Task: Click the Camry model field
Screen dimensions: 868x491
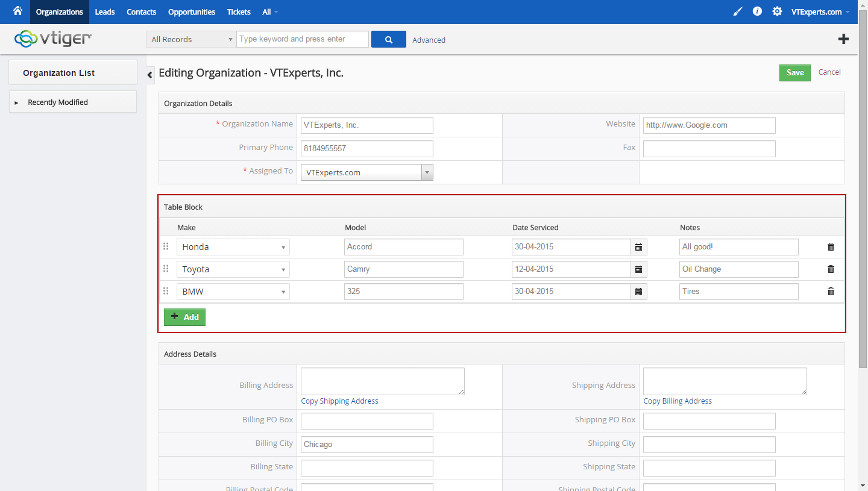Action: (x=404, y=269)
